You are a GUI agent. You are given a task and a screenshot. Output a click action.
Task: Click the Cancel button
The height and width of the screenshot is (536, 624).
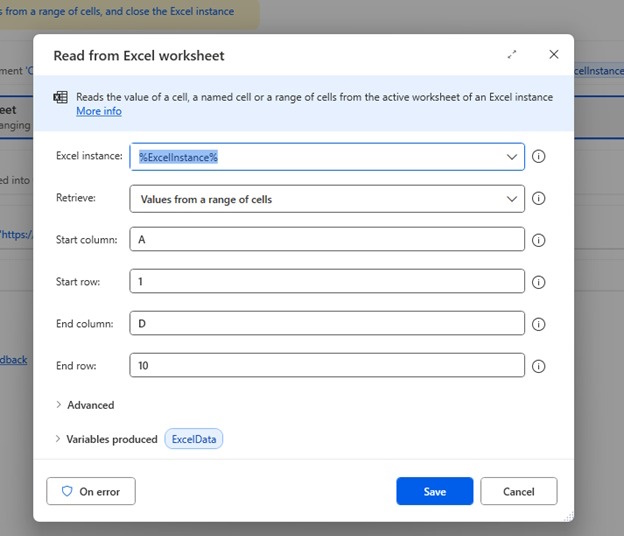518,491
